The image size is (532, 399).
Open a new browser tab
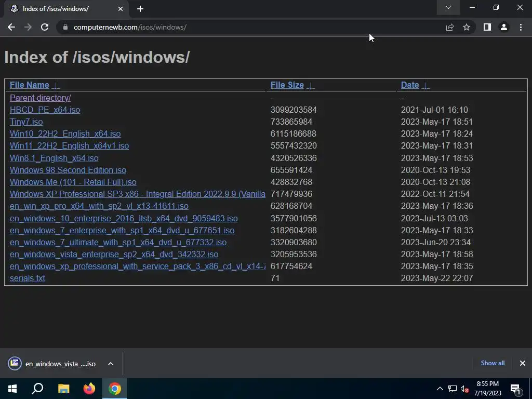[x=140, y=9]
